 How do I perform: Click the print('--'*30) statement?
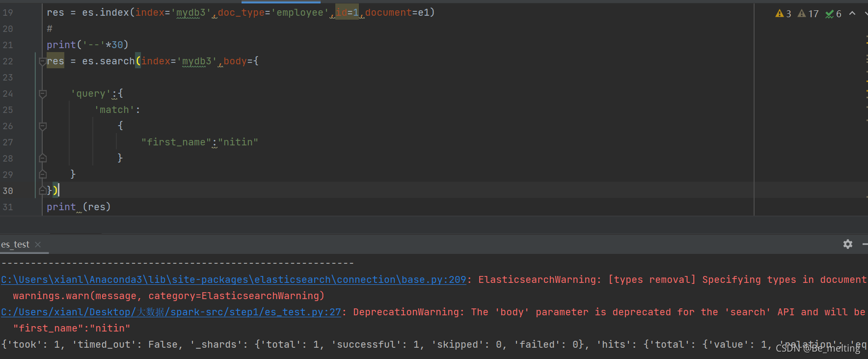point(87,45)
